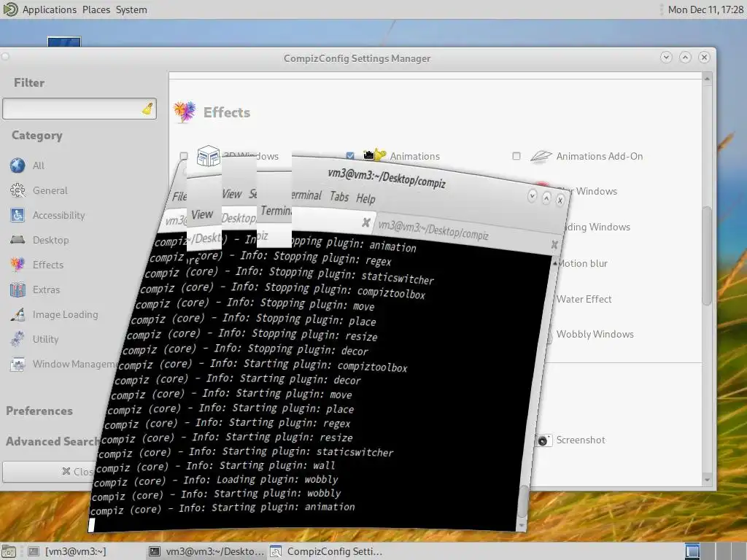Open the Places menu
The width and height of the screenshot is (747, 560).
96,9
